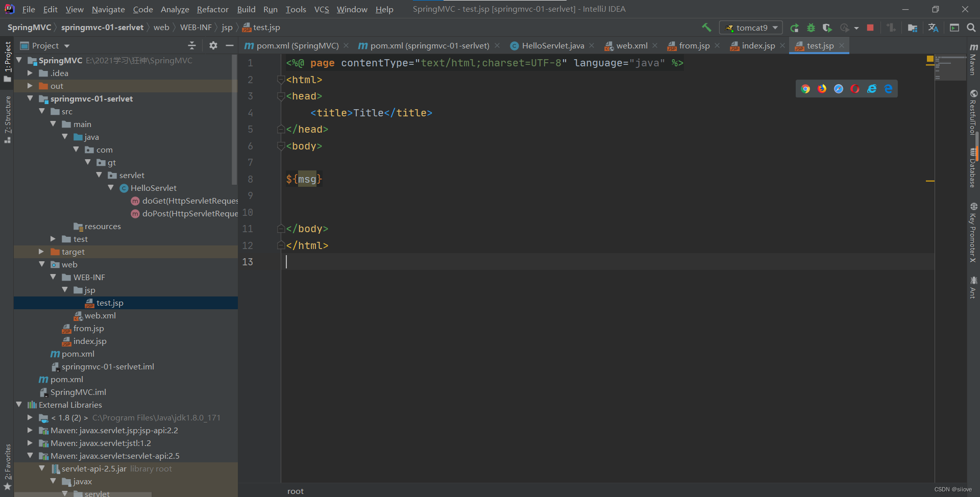The image size is (980, 497).
Task: Open the profiler run options dropdown arrow
Action: click(856, 28)
